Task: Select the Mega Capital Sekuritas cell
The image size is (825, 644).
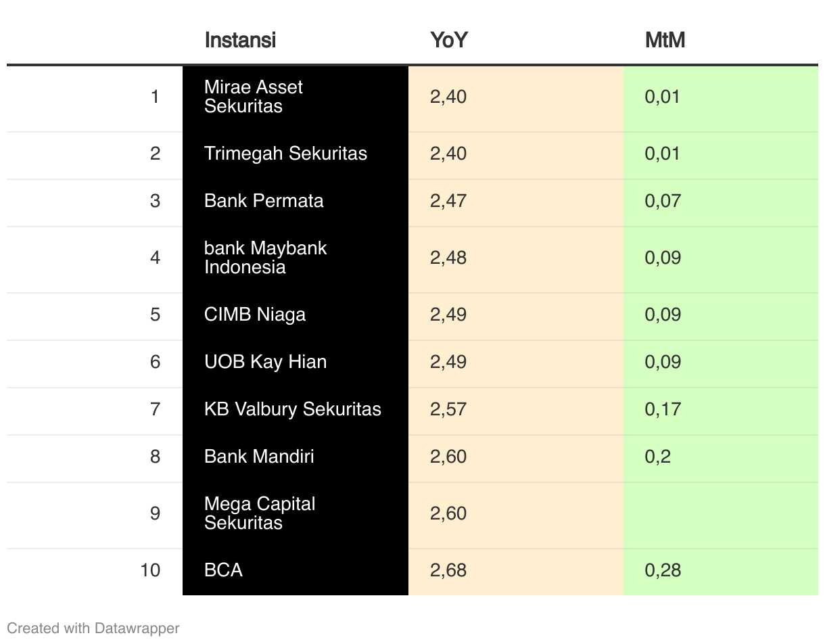Action: click(x=296, y=513)
